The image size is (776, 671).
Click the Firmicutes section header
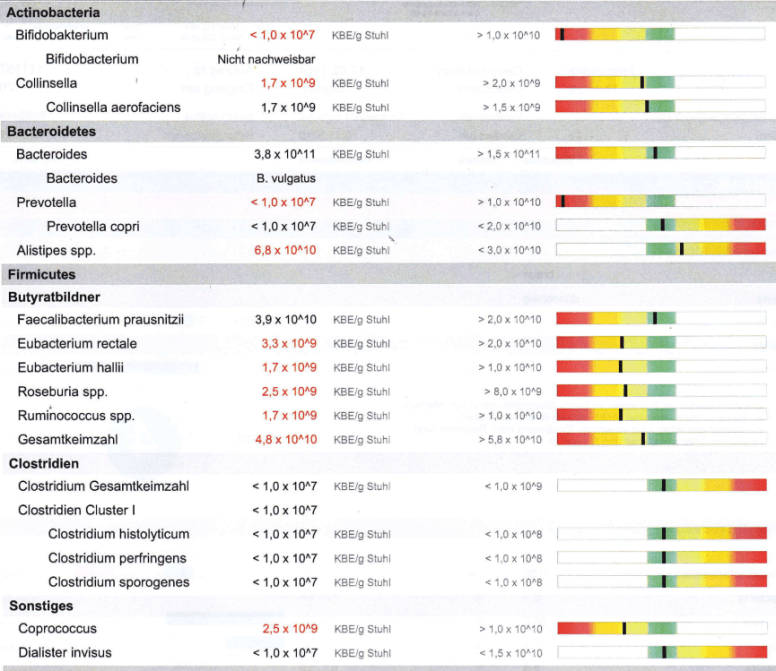pos(41,274)
